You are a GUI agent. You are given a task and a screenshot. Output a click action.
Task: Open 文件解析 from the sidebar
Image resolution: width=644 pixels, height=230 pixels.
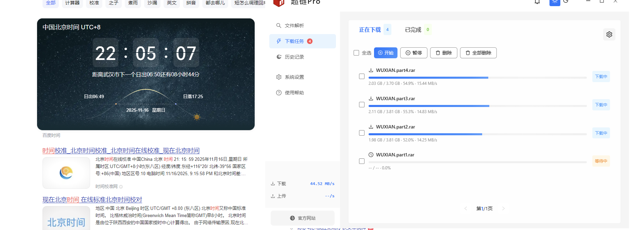[294, 26]
